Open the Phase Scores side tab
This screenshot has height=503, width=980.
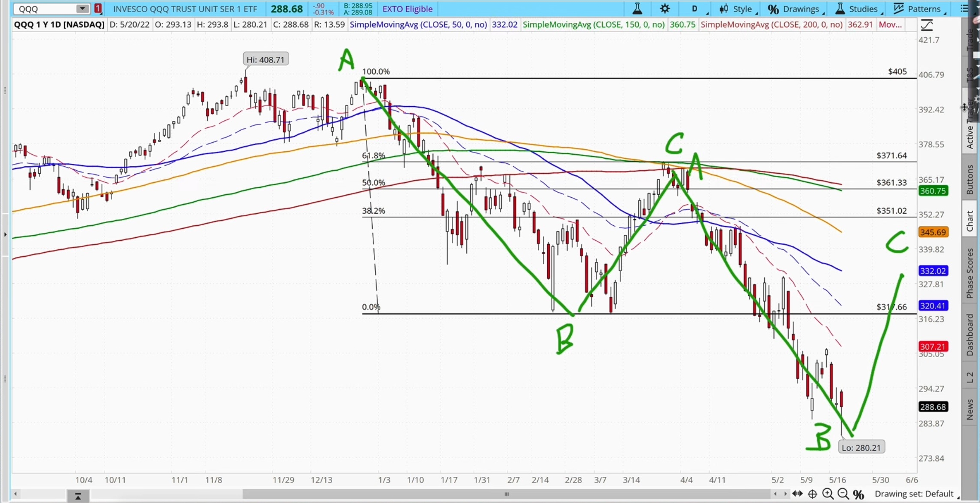pyautogui.click(x=970, y=273)
